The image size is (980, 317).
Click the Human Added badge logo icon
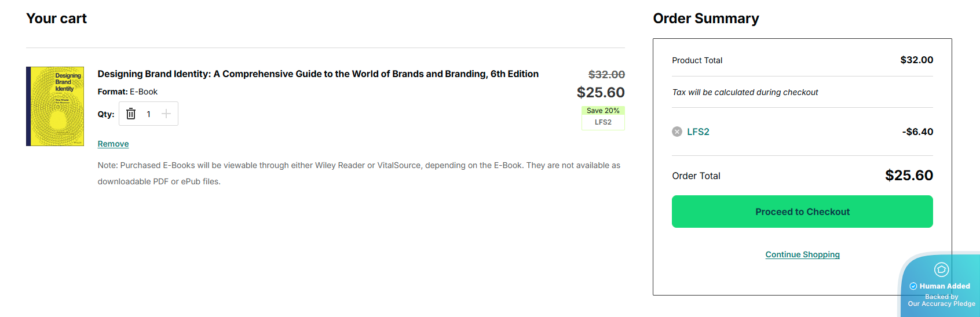pos(941,269)
